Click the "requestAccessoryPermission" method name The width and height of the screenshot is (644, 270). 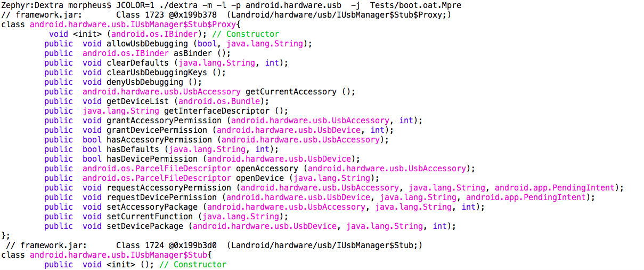[x=169, y=188]
